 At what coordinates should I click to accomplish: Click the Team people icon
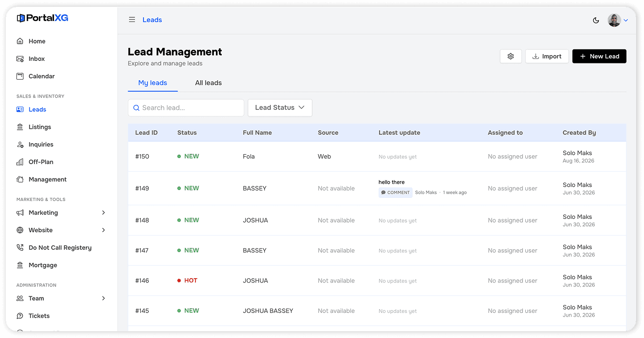(20, 298)
